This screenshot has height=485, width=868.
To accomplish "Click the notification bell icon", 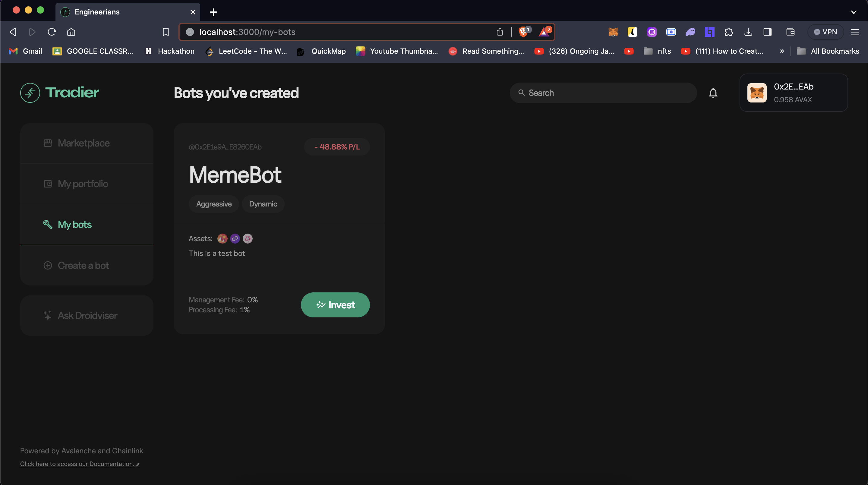I will click(713, 93).
